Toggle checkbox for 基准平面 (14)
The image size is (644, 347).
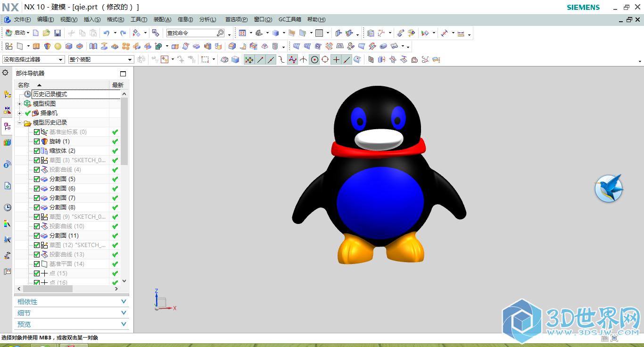pyautogui.click(x=37, y=264)
